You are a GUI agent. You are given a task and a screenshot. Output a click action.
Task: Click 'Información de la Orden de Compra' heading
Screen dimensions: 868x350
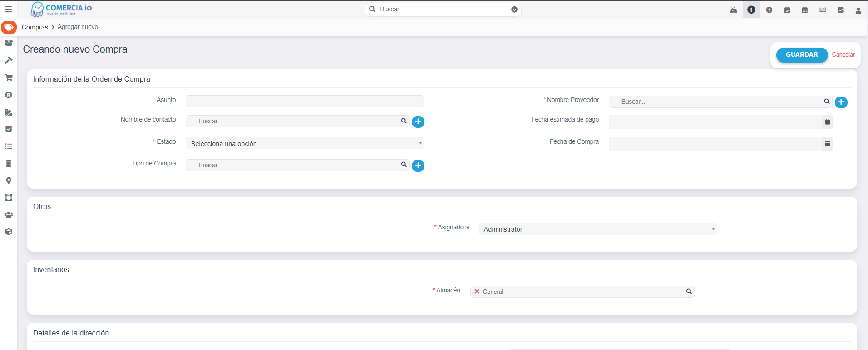pos(92,79)
